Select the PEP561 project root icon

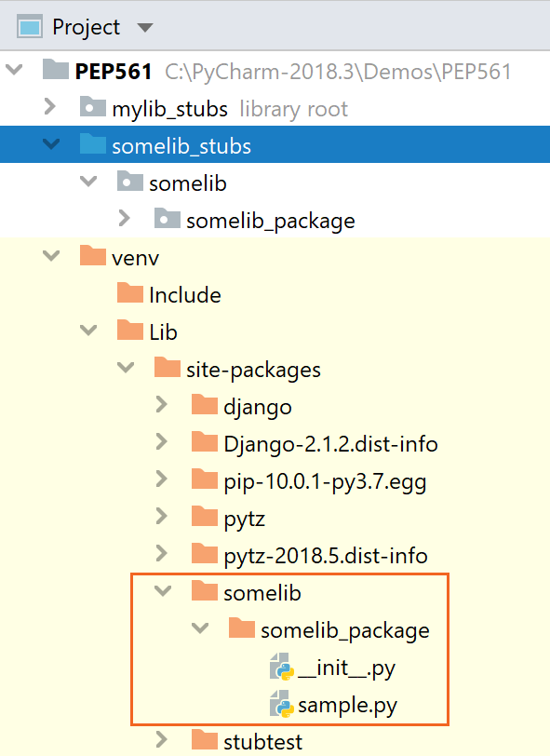click(53, 69)
